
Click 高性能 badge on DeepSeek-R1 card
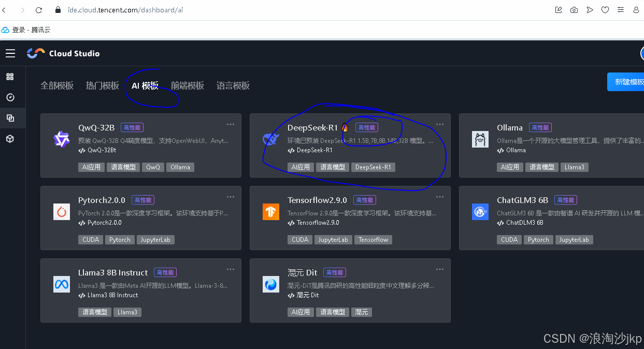pyautogui.click(x=366, y=127)
